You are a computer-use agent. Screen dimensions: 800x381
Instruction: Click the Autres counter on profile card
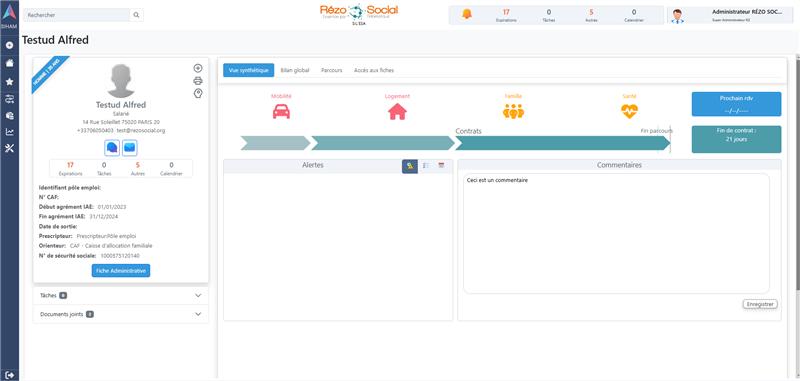138,168
